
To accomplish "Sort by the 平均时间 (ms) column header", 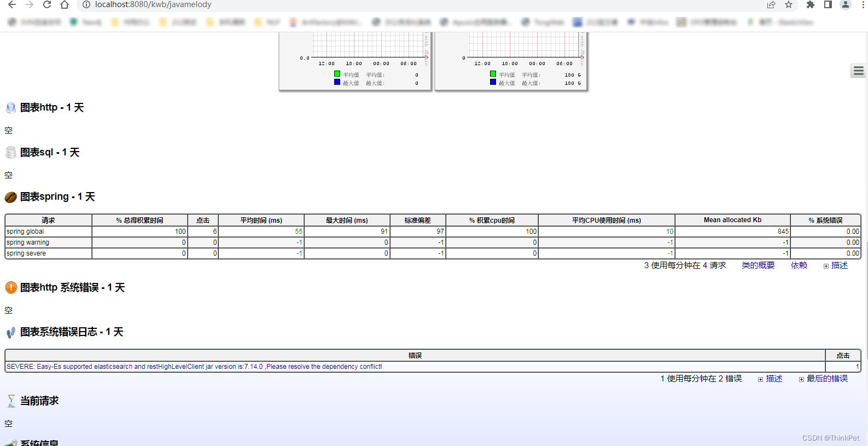I will click(x=261, y=220).
